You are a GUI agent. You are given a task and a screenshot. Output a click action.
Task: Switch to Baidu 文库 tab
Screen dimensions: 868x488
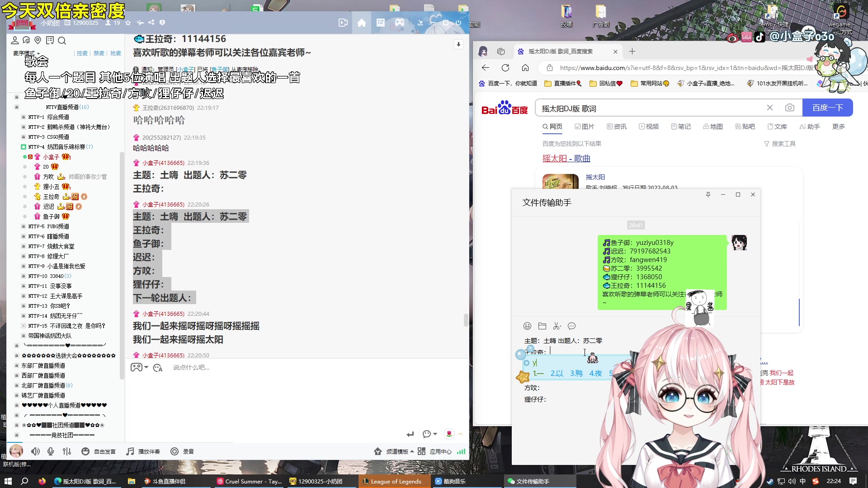(x=777, y=127)
